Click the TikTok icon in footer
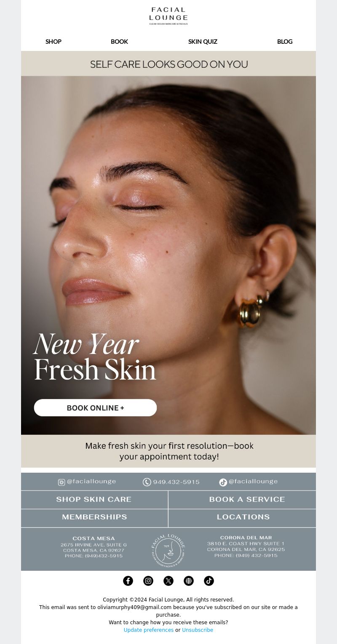The width and height of the screenshot is (337, 644). point(209,581)
